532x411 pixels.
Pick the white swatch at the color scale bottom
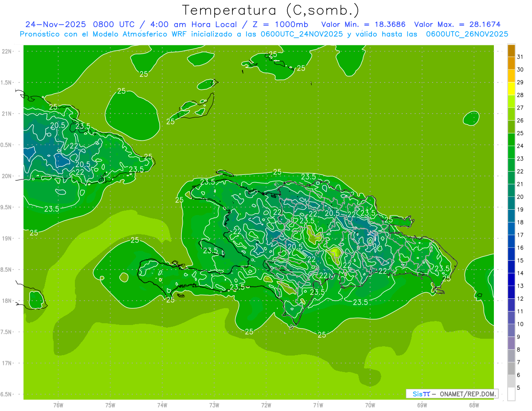click(x=511, y=394)
